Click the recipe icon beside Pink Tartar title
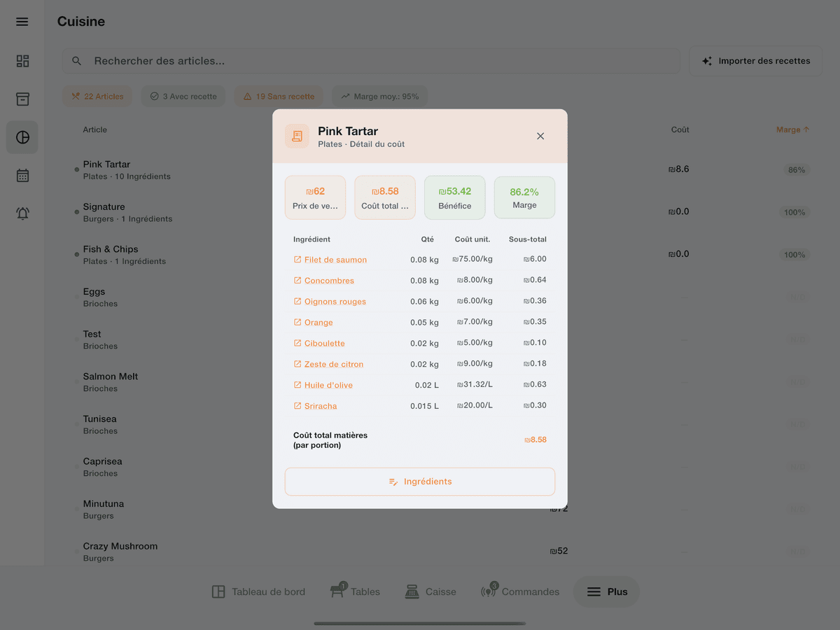The image size is (840, 630). coord(297,136)
